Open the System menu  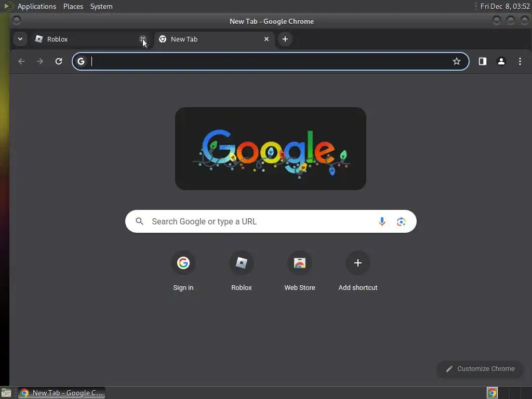101,6
